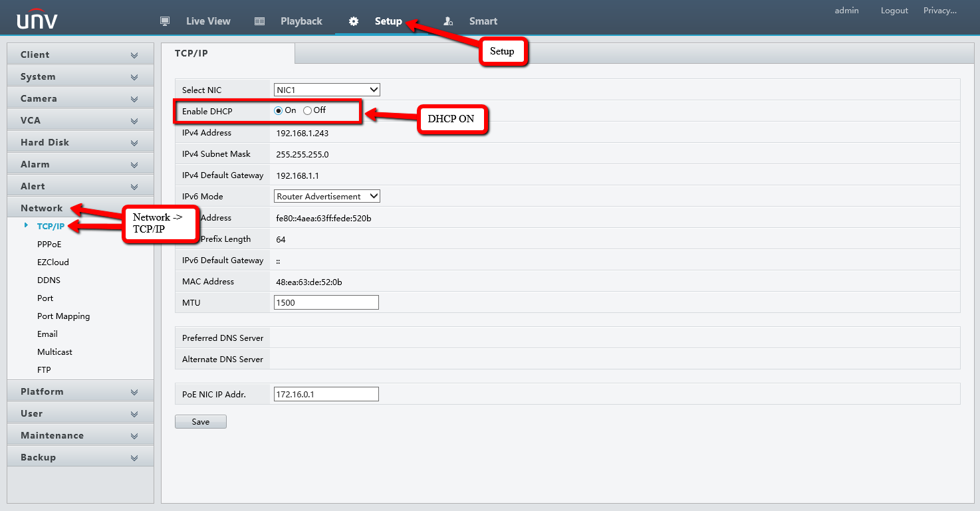Click the TCP/IP arrow marker in sidebar

26,226
